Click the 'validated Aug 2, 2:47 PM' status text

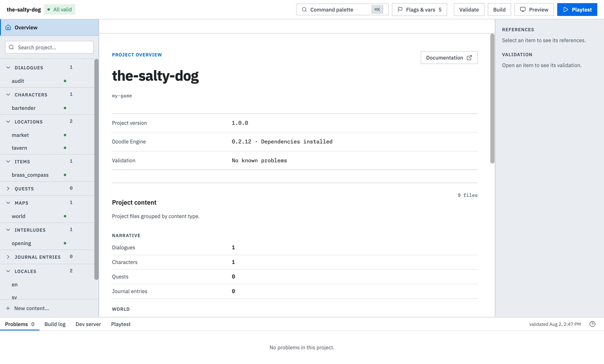[x=555, y=324]
